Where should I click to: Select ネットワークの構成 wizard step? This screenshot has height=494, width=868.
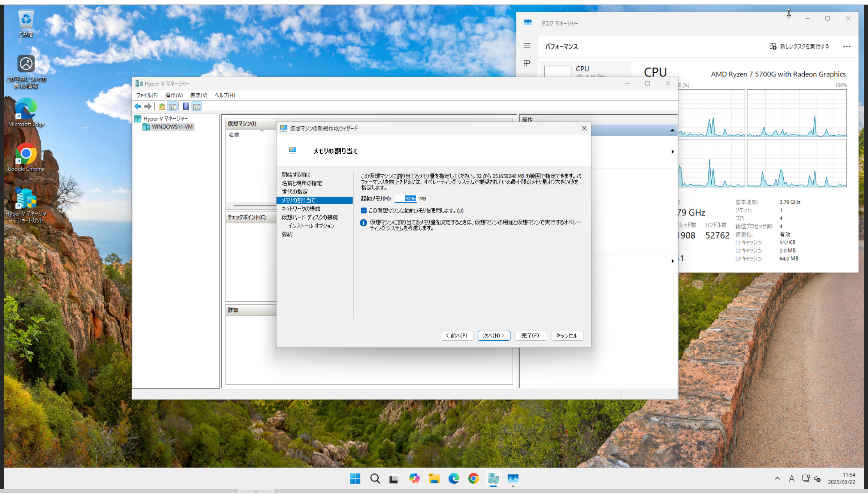[301, 209]
